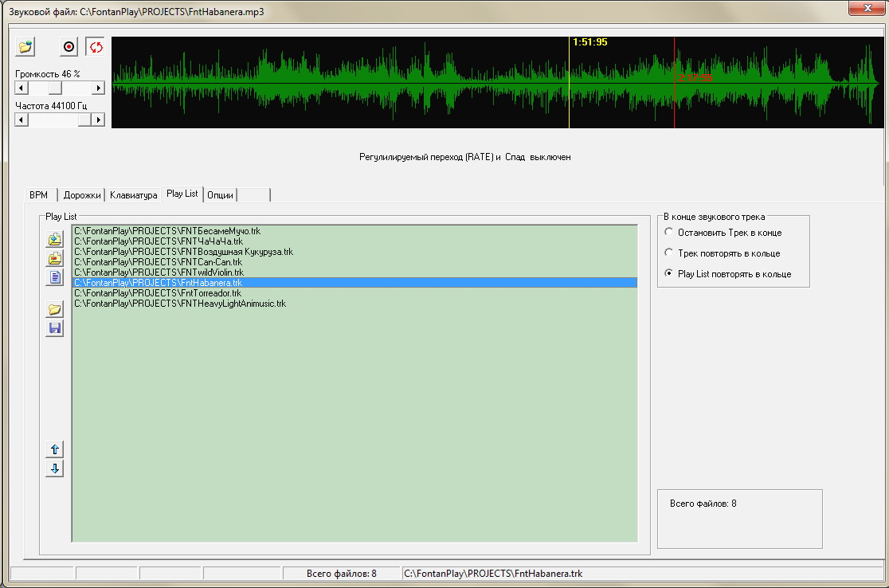
Task: Click the Громкость volume slider thumb
Action: [55, 88]
